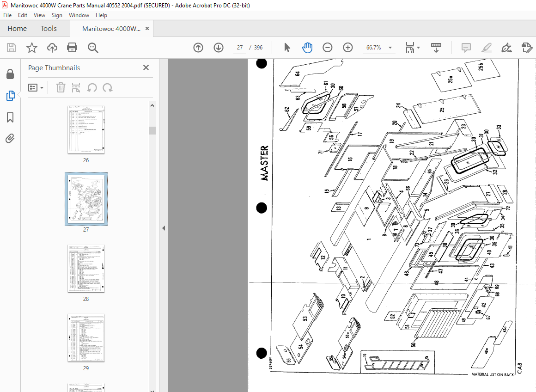Open the Sign menu
Screen dimensions: 536x392
[57, 15]
